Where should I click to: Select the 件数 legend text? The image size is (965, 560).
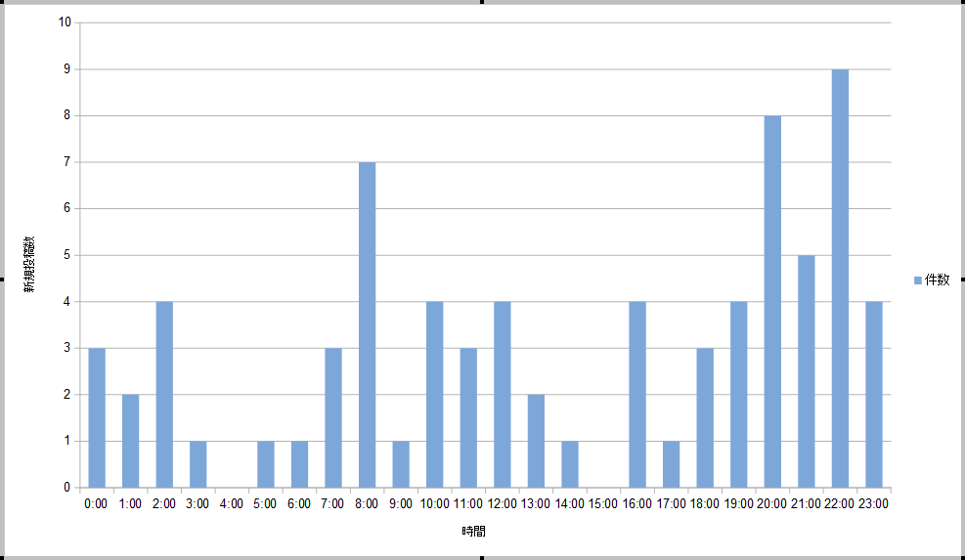[x=937, y=280]
